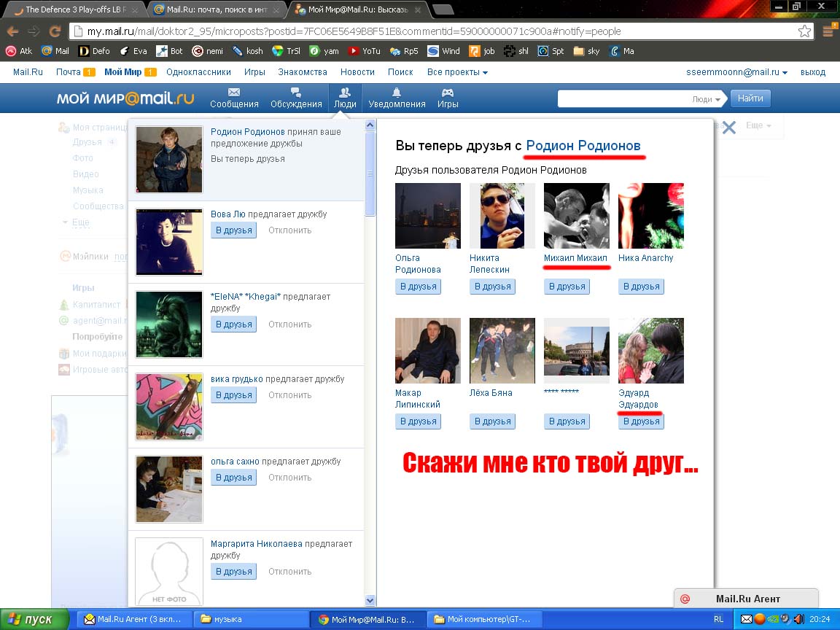The height and width of the screenshot is (630, 840).
Task: Close the friends popup with X
Action: (728, 128)
